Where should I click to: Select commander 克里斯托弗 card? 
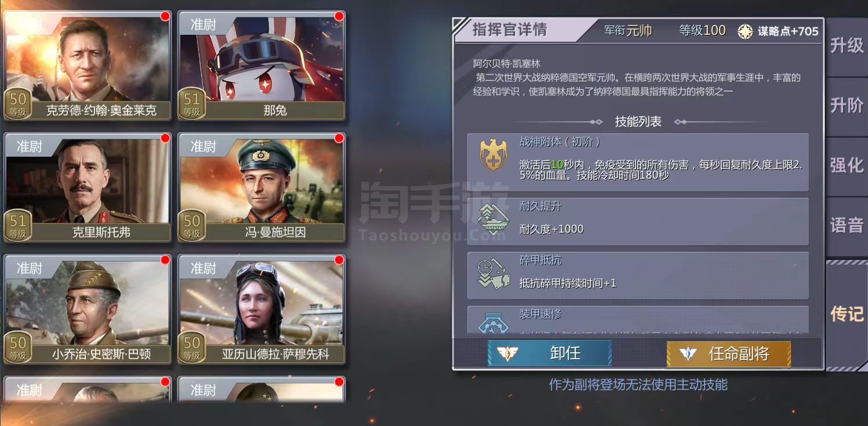pyautogui.click(x=88, y=187)
